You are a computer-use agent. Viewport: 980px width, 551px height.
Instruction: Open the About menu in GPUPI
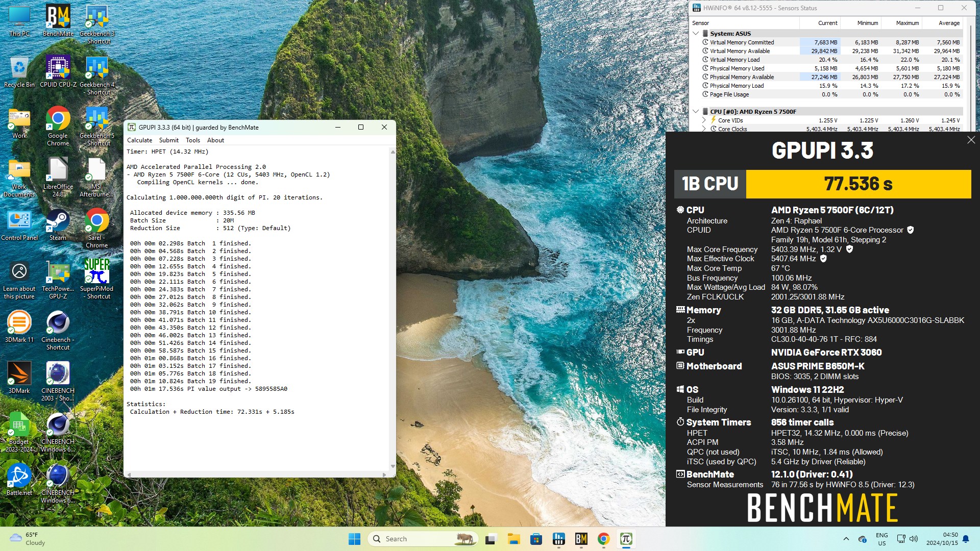tap(215, 140)
